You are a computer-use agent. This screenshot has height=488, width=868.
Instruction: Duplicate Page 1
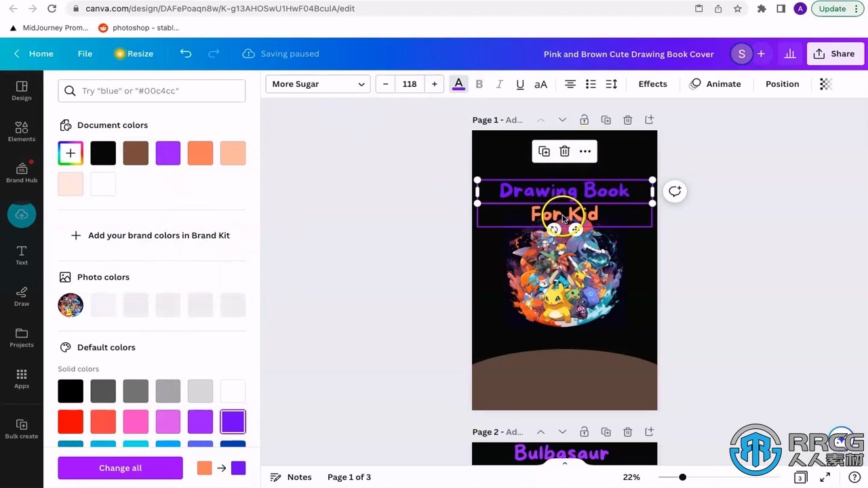[x=606, y=120]
